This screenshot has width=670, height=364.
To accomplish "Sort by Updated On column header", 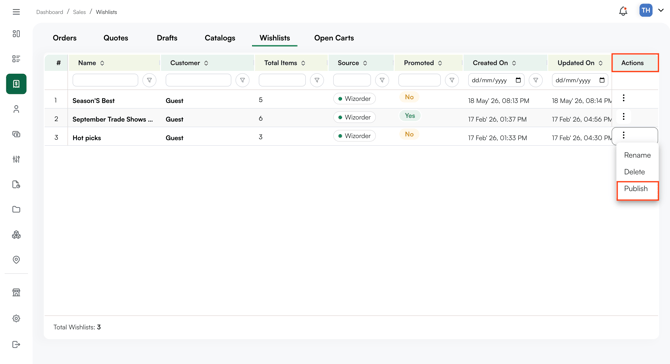I will [x=580, y=63].
